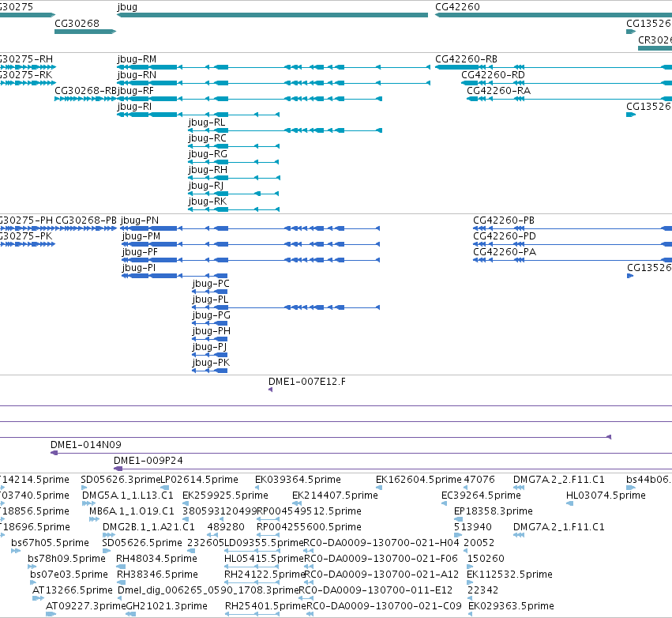
Task: Select protein feature CG42260-PD
Action: [505, 236]
